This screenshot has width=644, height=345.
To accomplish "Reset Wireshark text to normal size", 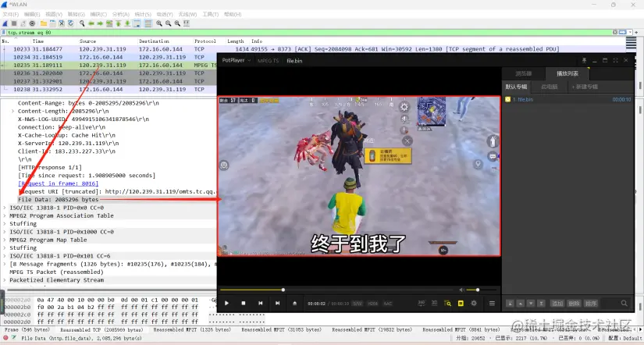I will (x=177, y=23).
